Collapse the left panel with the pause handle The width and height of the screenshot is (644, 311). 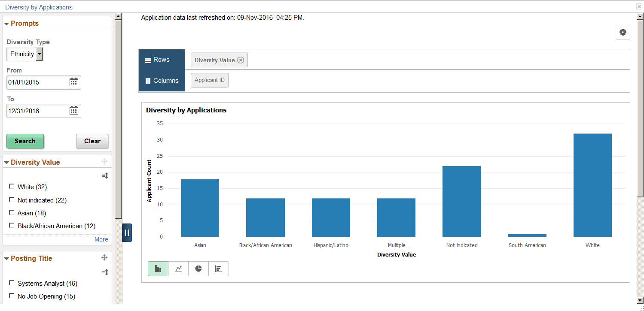pyautogui.click(x=127, y=232)
